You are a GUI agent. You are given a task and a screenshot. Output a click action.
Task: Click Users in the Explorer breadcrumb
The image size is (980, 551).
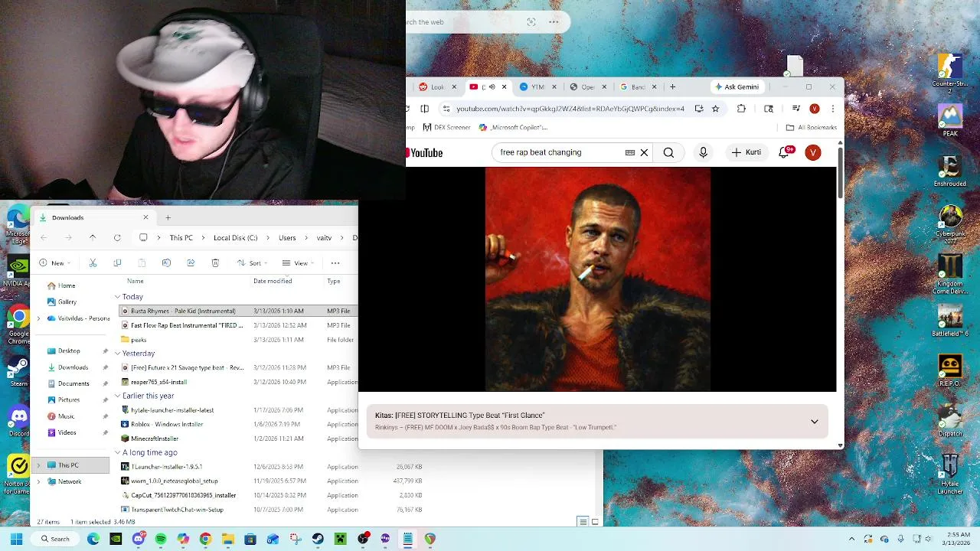tap(287, 238)
